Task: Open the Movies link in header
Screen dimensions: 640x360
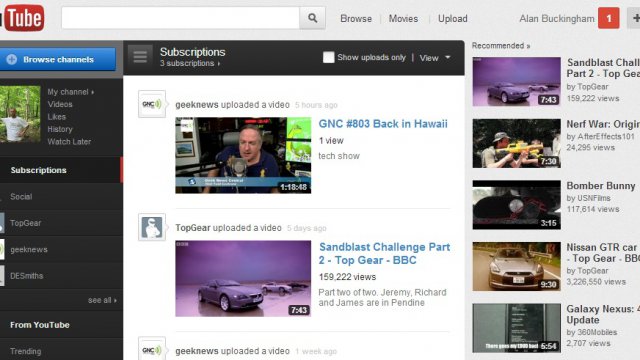Action: (403, 19)
